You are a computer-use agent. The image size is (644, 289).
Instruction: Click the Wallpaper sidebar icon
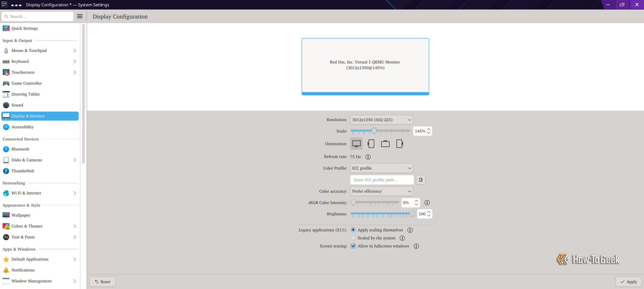(6, 215)
